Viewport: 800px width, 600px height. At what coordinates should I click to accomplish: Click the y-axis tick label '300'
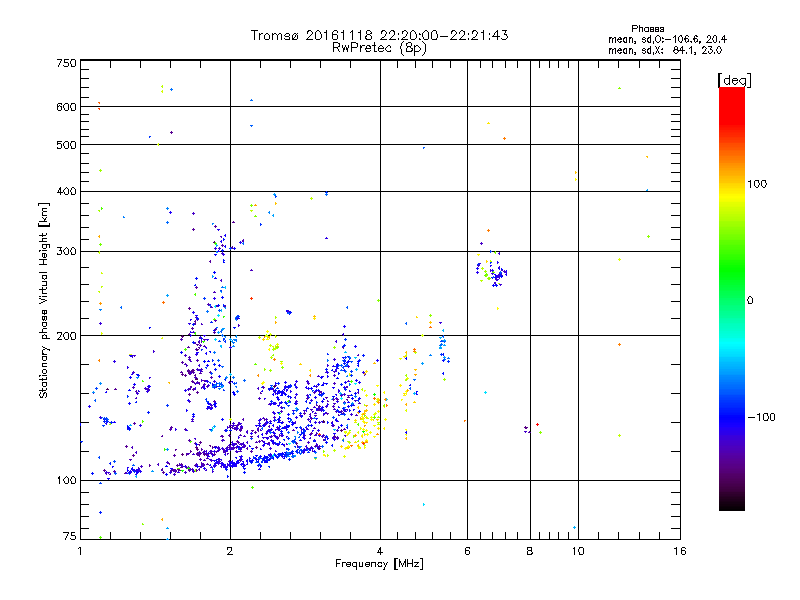point(66,252)
